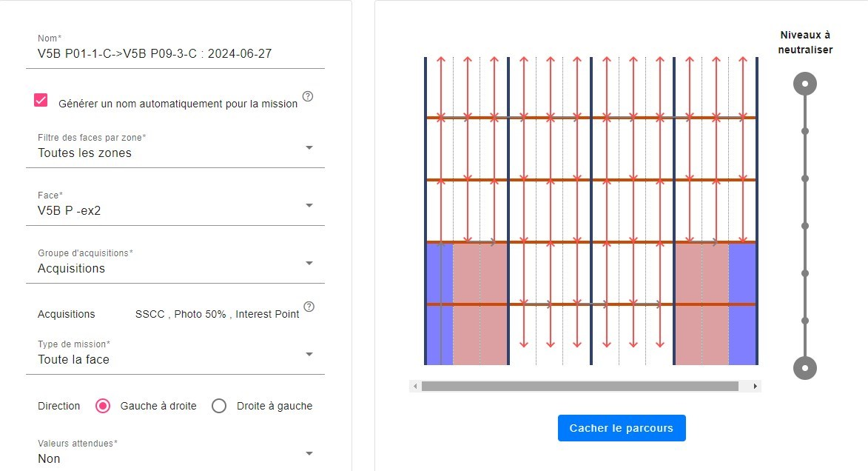The image size is (868, 471).
Task: Expand Valeurs attendues dropdown
Action: point(175,453)
